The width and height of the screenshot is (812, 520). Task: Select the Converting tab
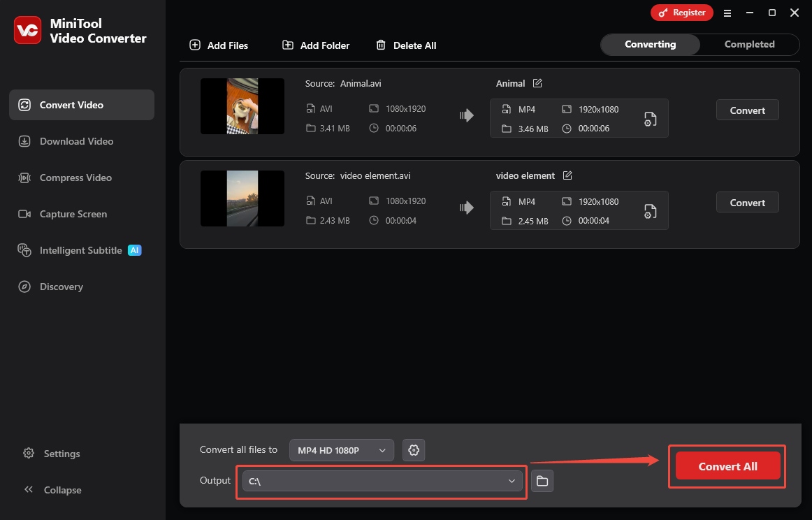[x=649, y=44]
